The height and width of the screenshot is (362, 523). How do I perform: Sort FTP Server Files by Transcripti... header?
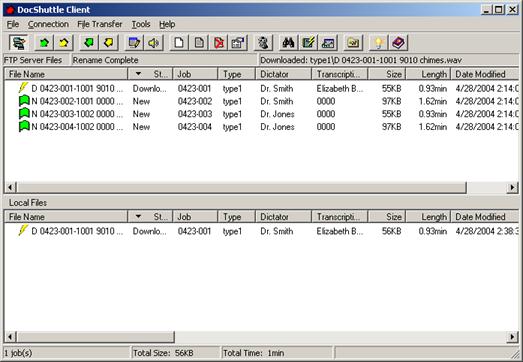pos(340,74)
